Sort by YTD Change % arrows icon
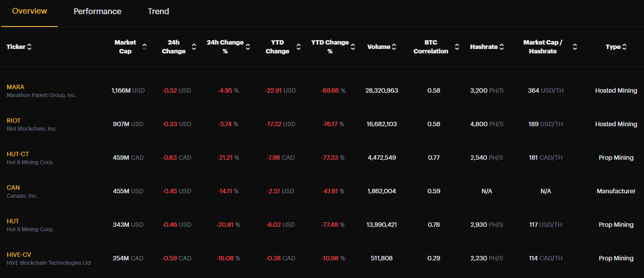 tap(353, 47)
